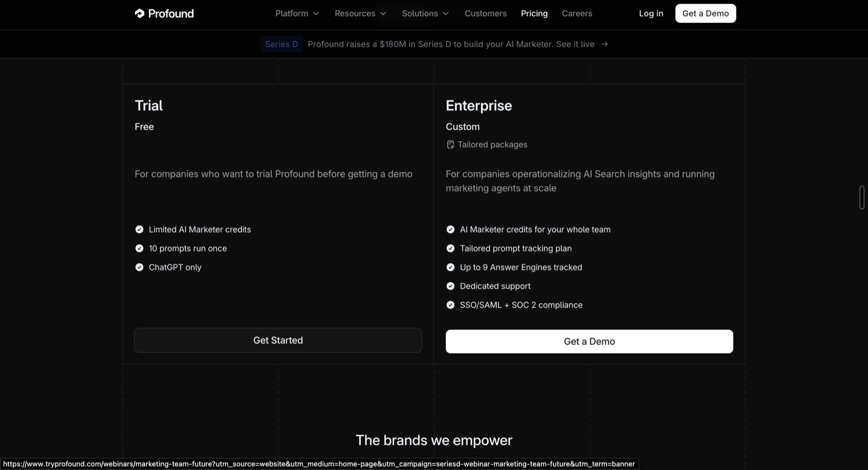Image resolution: width=868 pixels, height=470 pixels.
Task: Click check icon beside AI Marketer credits for team
Action: point(450,230)
